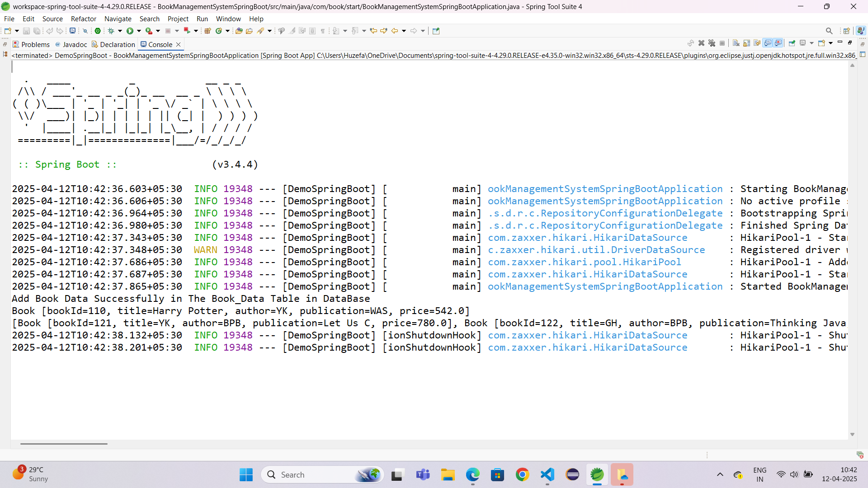The image size is (868, 488).
Task: Toggle the Pin Console button
Action: [792, 43]
